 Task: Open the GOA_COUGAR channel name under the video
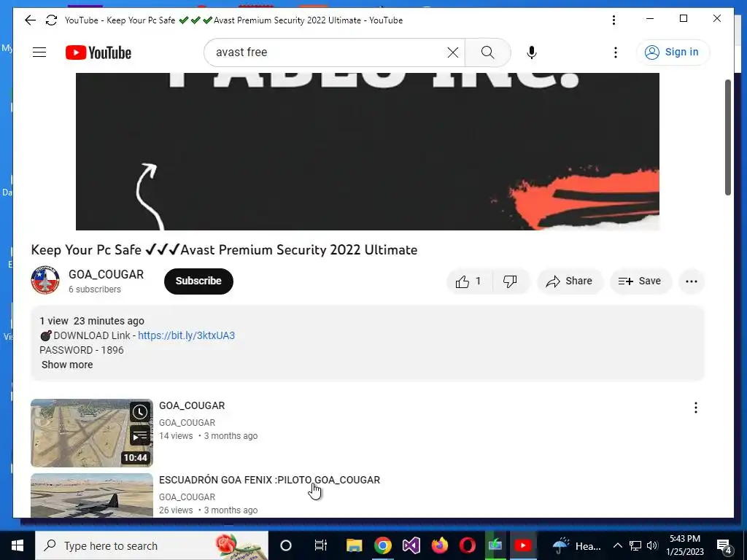pyautogui.click(x=106, y=274)
